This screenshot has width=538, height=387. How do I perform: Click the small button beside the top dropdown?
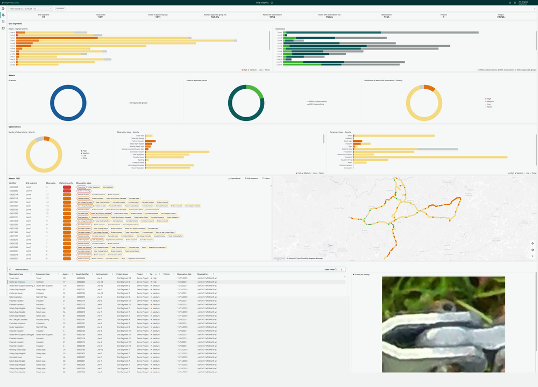click(60, 8)
